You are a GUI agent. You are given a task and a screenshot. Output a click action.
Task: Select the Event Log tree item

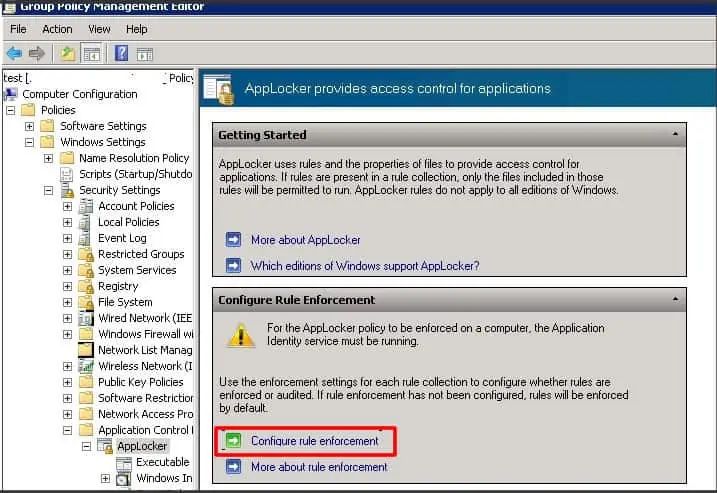click(122, 238)
